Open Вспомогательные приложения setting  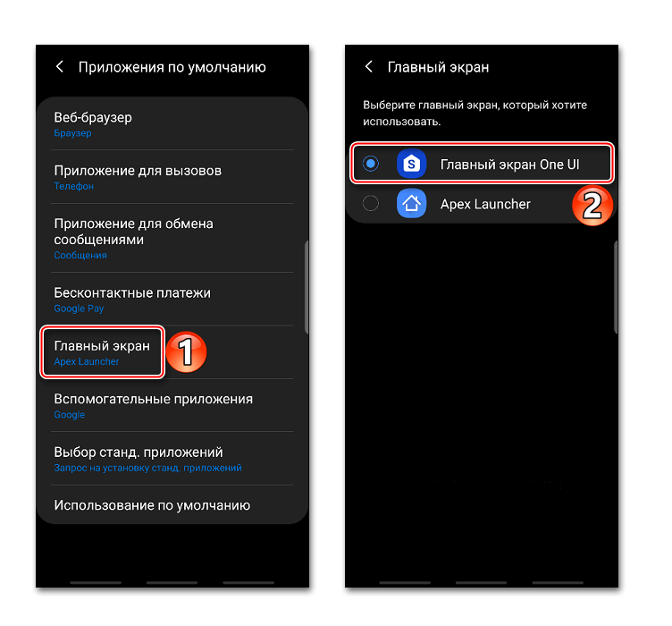click(x=172, y=406)
